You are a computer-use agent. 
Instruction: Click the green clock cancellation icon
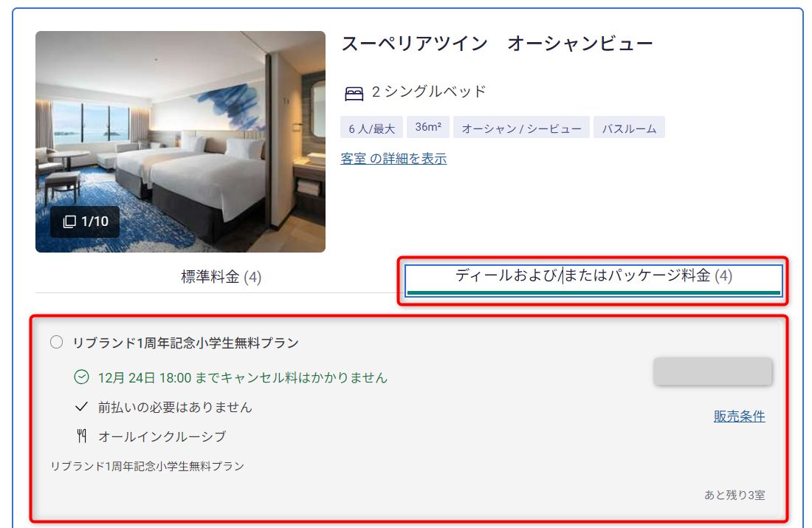pyautogui.click(x=81, y=377)
